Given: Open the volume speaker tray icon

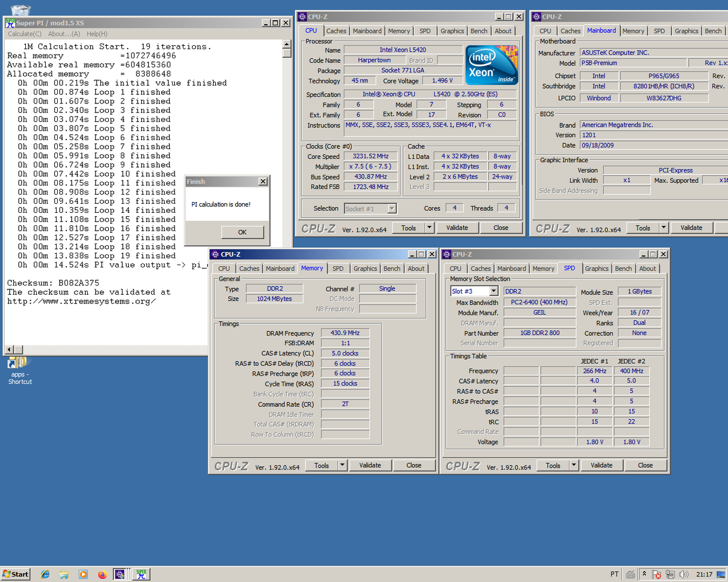Looking at the screenshot, I should tap(684, 574).
